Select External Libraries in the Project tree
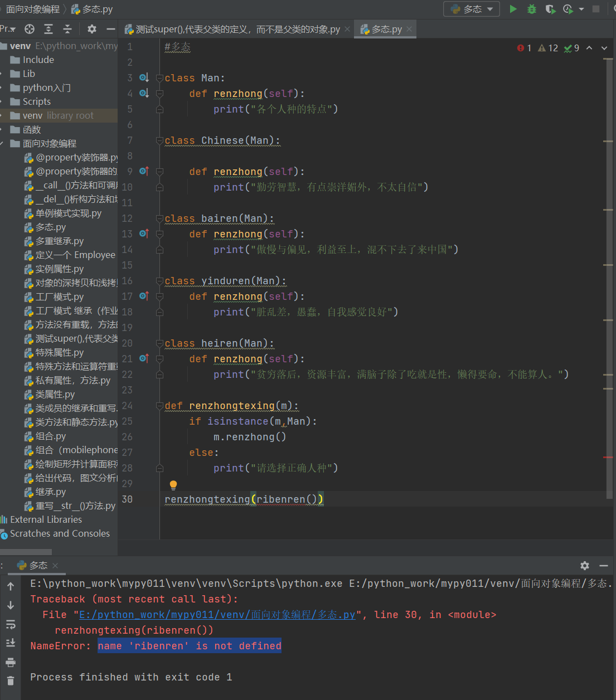Screen dimensions: 616x700 [59, 519]
